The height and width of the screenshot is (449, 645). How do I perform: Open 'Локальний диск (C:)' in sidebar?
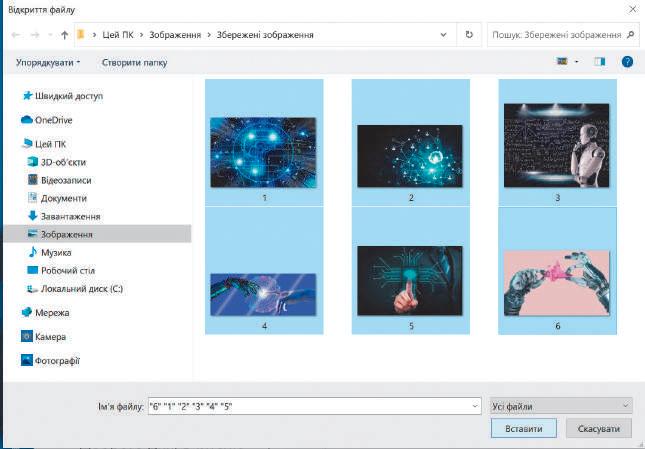(x=82, y=289)
